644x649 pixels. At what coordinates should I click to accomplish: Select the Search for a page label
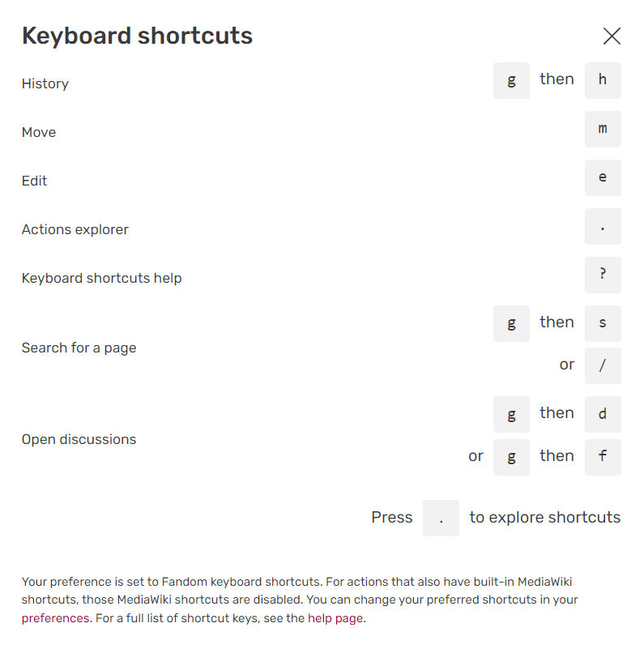pos(79,348)
